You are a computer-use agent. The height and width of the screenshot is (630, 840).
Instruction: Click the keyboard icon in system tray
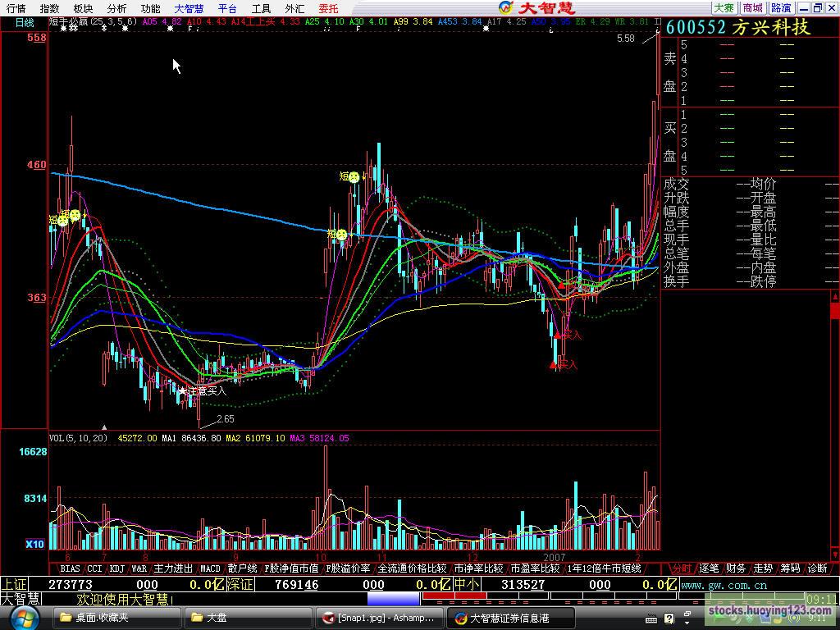(651, 619)
